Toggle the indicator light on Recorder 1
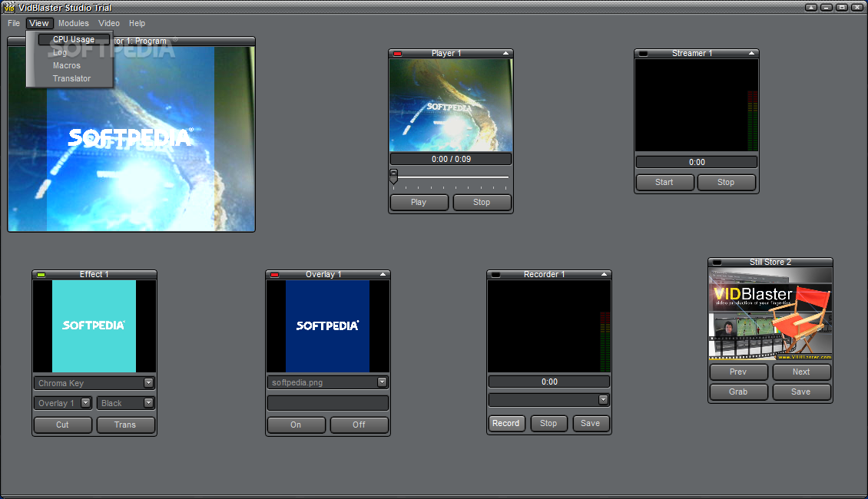Viewport: 868px width, 499px height. pos(496,275)
